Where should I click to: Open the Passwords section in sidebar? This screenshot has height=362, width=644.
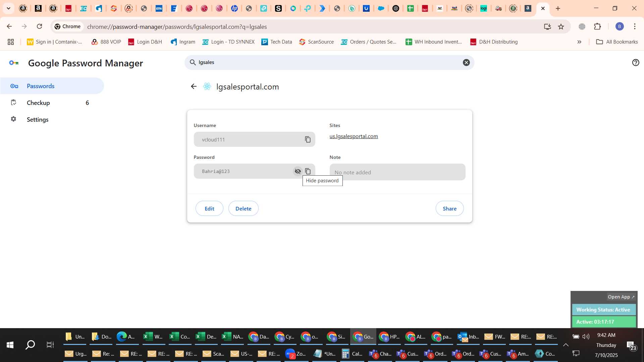tap(52, 86)
